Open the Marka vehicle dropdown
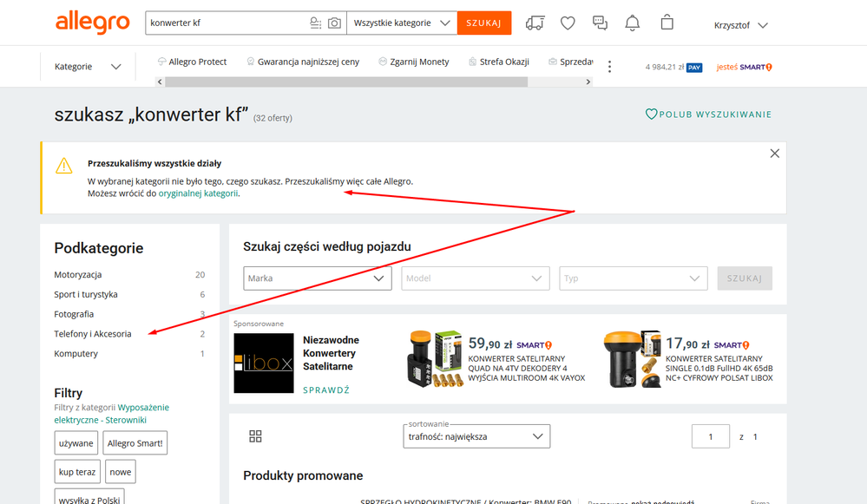Image resolution: width=867 pixels, height=504 pixels. (x=317, y=278)
